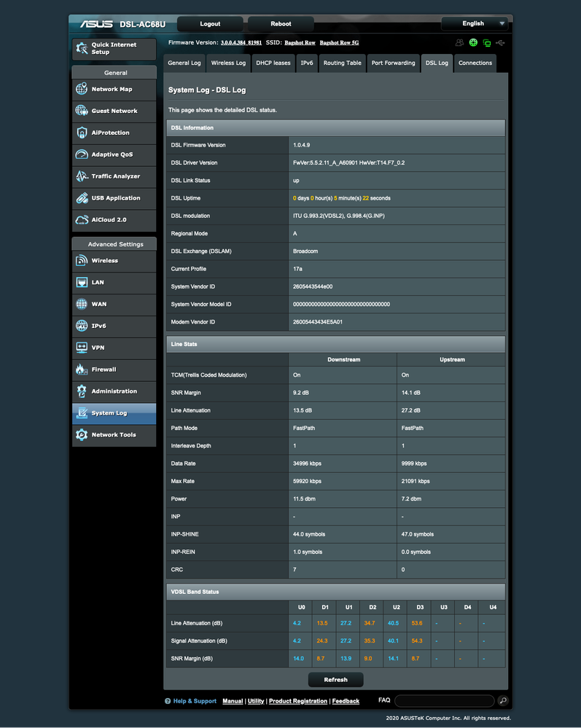Open the AiCloud 2.0 cloud icon
This screenshot has width=581, height=728.
click(x=82, y=219)
